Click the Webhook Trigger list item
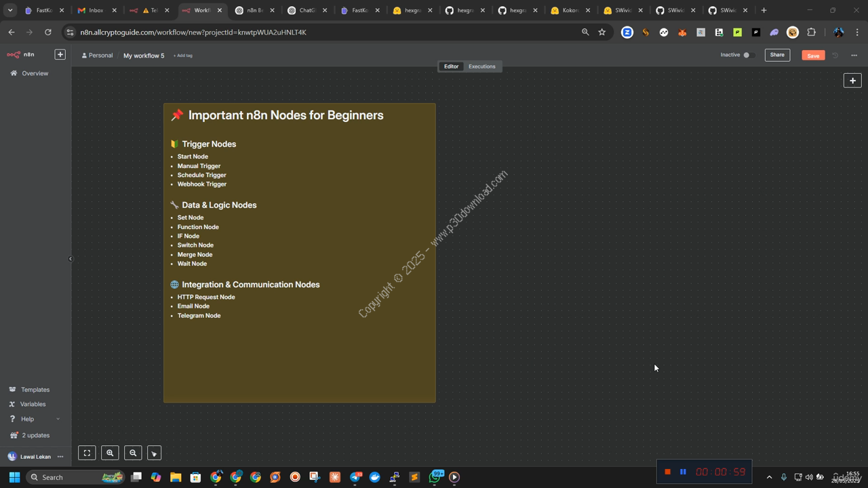This screenshot has height=488, width=868. click(202, 184)
